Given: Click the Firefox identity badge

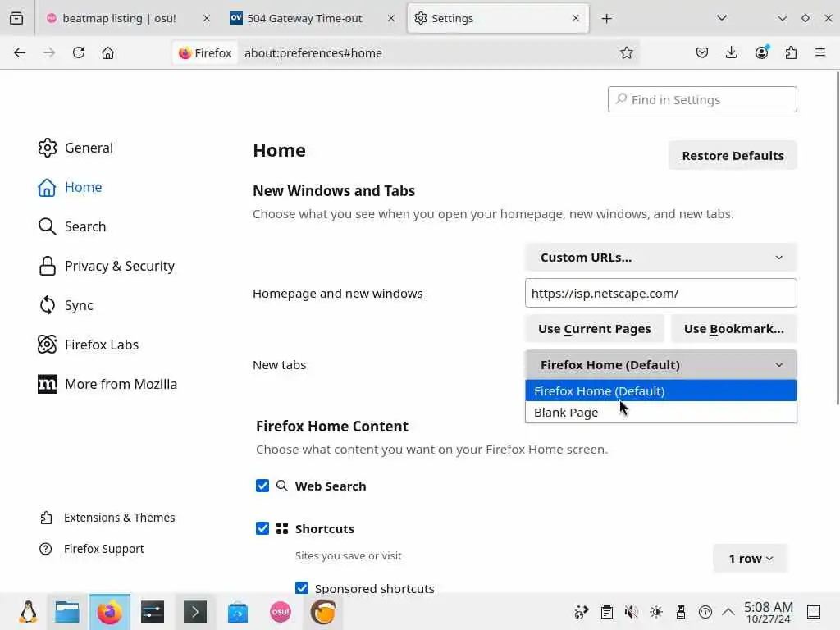Looking at the screenshot, I should pyautogui.click(x=205, y=53).
